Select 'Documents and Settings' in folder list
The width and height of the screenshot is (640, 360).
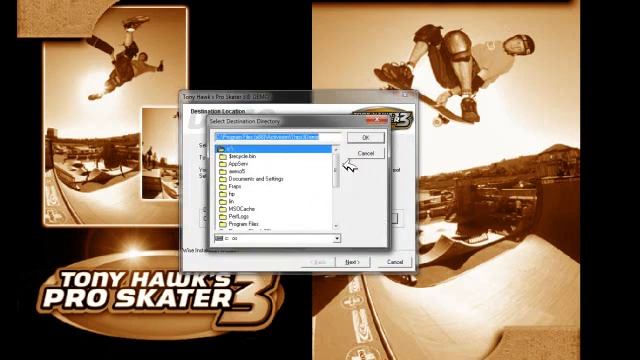[x=256, y=179]
